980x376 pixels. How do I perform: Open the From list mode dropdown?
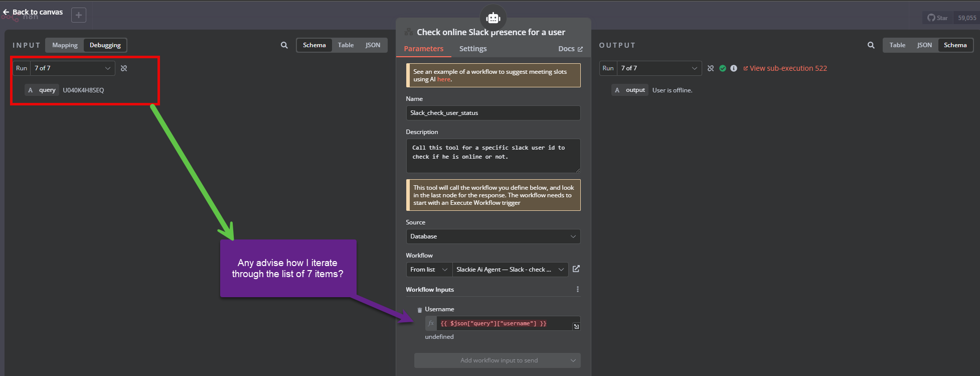pos(429,270)
